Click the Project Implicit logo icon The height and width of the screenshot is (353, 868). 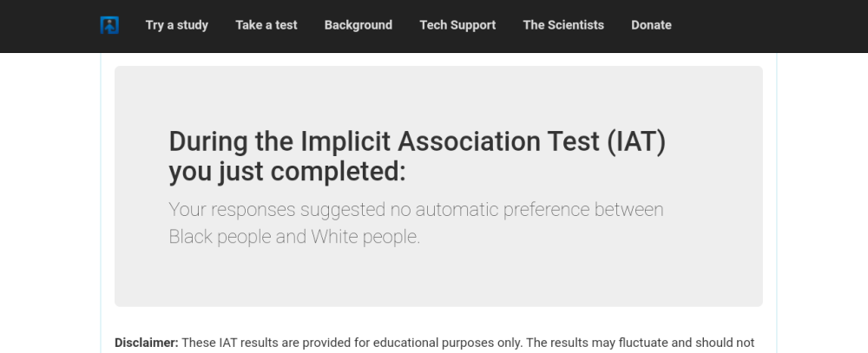coord(108,25)
